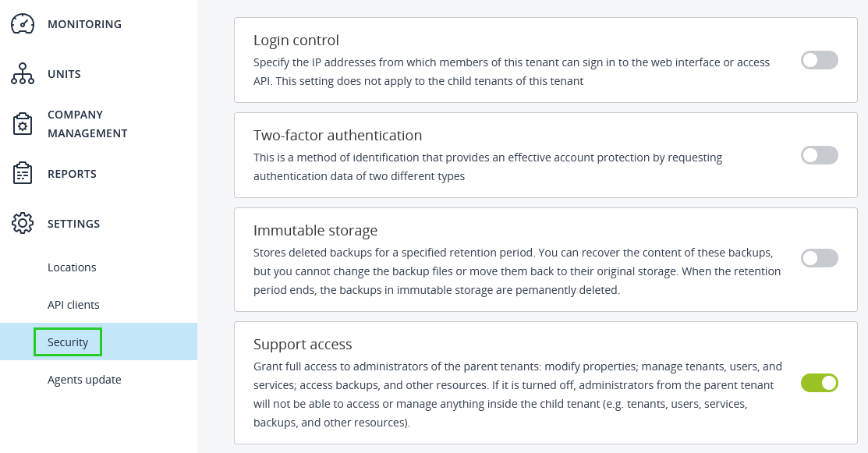Expand Company Management menu label

(x=87, y=124)
